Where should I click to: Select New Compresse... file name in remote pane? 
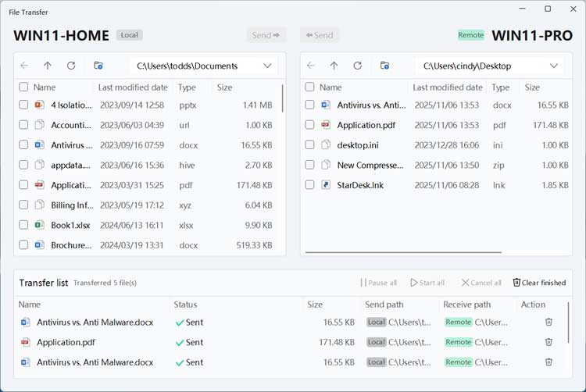pos(370,165)
